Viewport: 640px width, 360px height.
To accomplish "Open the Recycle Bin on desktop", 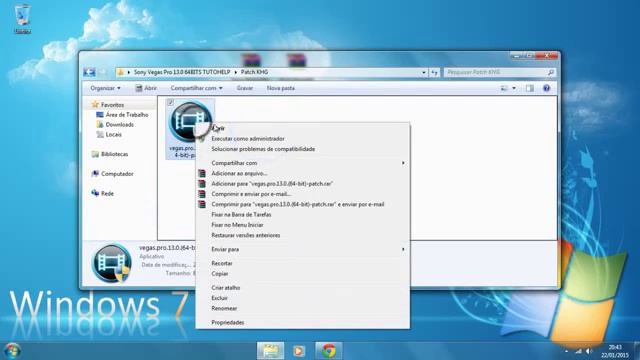I will tap(22, 19).
